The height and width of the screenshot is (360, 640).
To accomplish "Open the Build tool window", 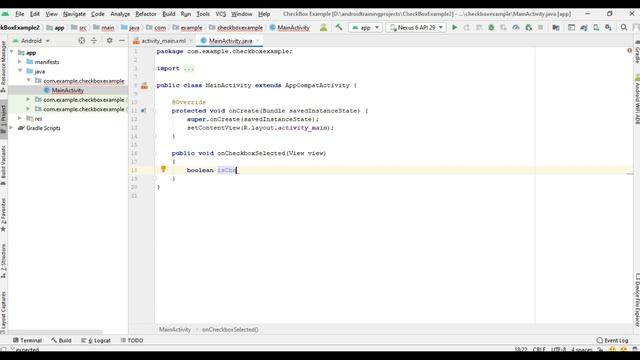I will point(61,340).
